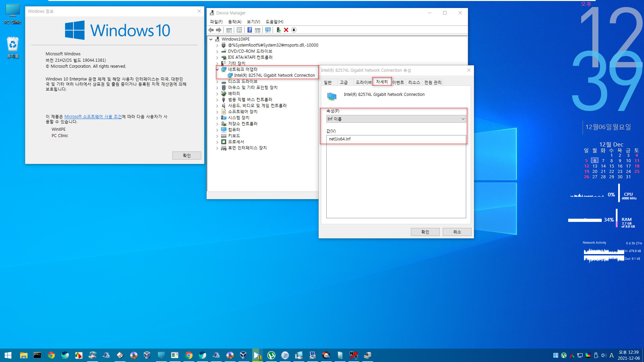The image size is (644, 362).
Task: Click the update driver icon in toolbar
Action: point(278,29)
